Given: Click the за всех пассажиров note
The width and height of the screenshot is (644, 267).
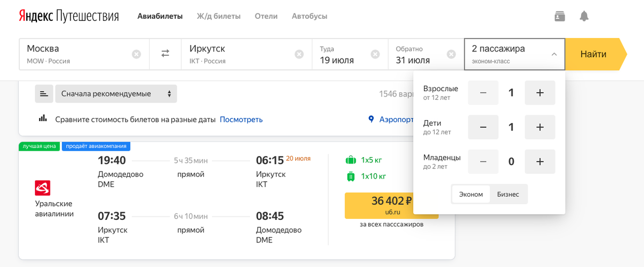Looking at the screenshot, I should pos(392,224).
